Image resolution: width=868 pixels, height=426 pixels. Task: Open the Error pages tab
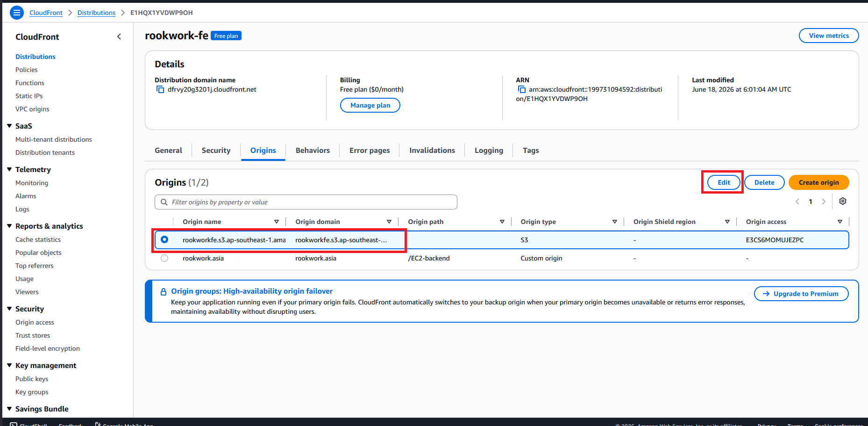click(x=370, y=151)
